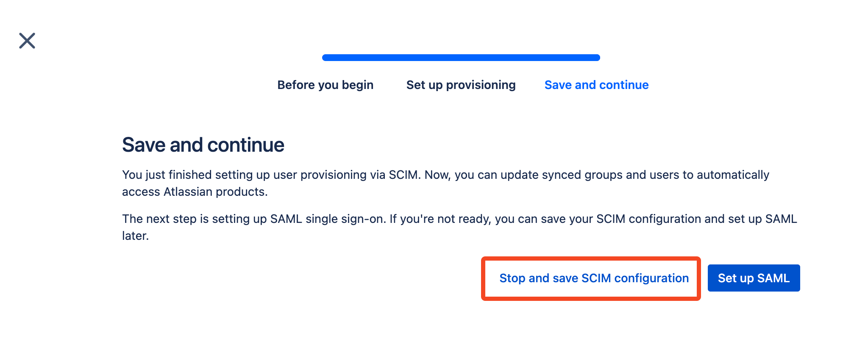Click the Set up SAML button
This screenshot has height=353, width=868.
point(754,278)
